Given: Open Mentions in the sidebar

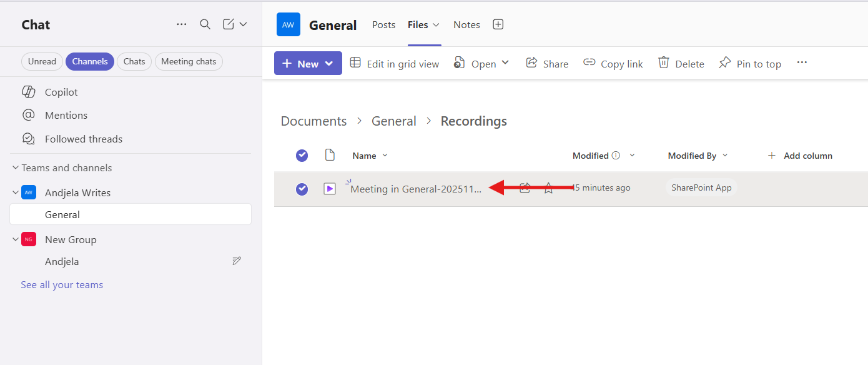Looking at the screenshot, I should tap(66, 115).
